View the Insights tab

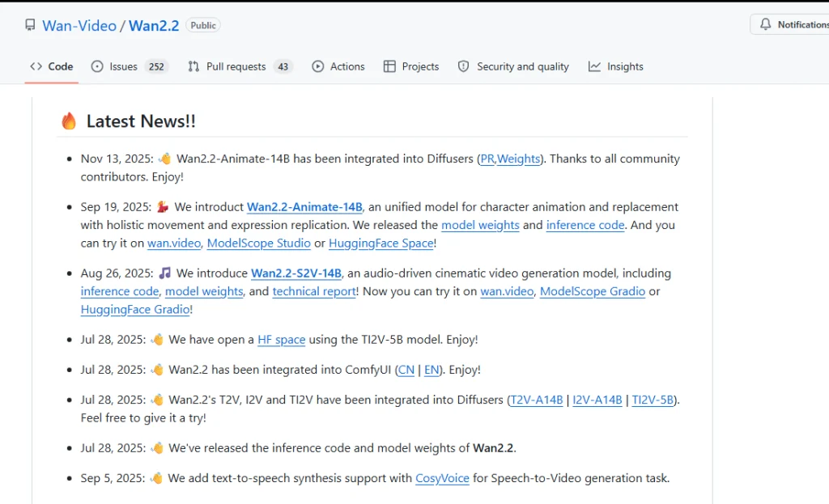coord(616,66)
